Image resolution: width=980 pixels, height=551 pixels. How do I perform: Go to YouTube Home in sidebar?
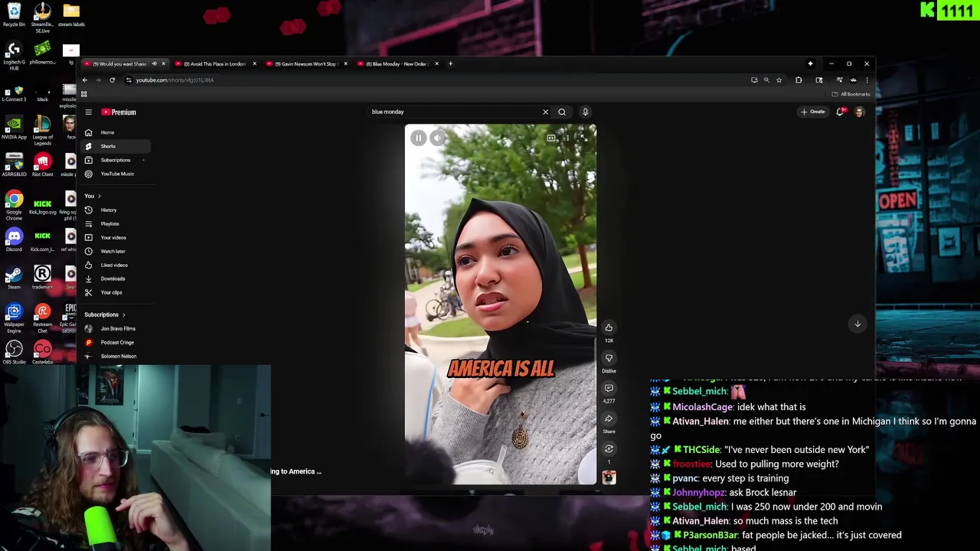[x=117, y=132]
